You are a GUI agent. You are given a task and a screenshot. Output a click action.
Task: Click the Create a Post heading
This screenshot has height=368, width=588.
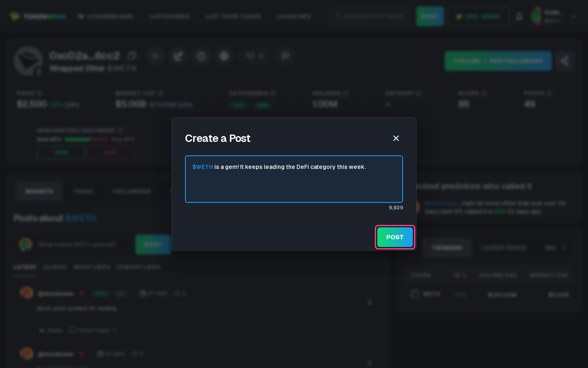218,138
